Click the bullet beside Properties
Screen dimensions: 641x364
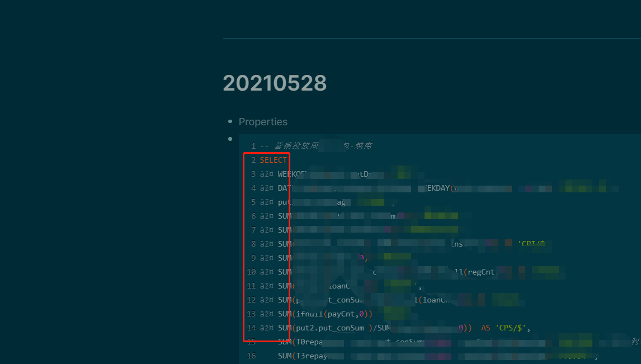[x=230, y=121]
